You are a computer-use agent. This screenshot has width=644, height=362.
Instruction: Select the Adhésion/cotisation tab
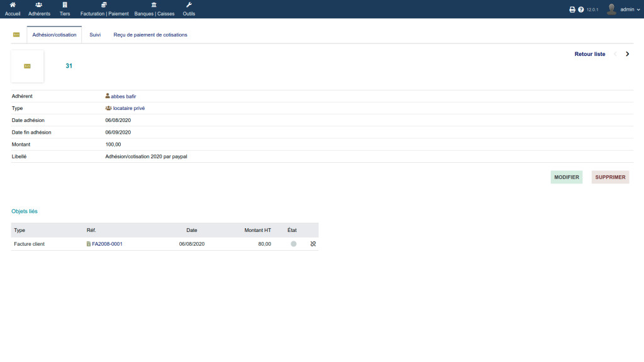[54, 35]
